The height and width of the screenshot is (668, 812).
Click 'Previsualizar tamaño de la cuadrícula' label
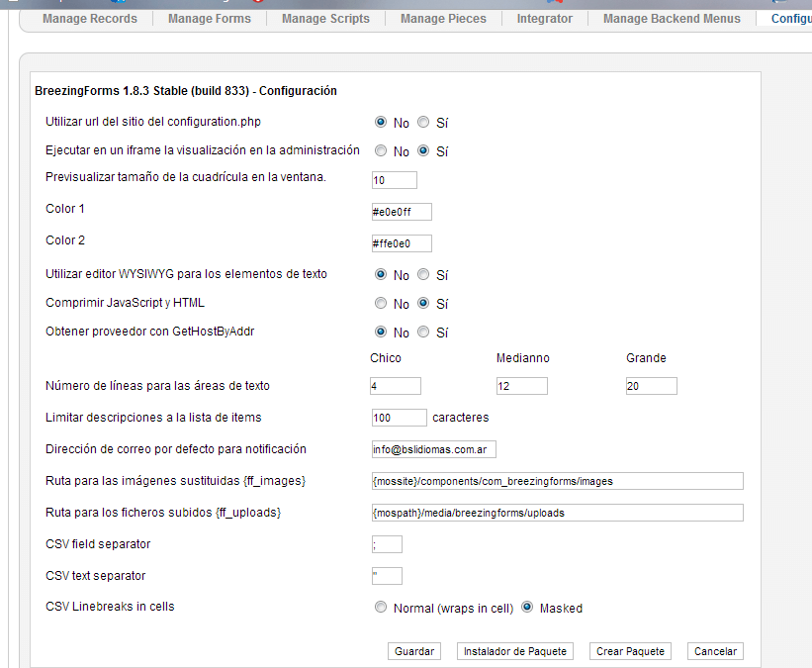(x=186, y=177)
